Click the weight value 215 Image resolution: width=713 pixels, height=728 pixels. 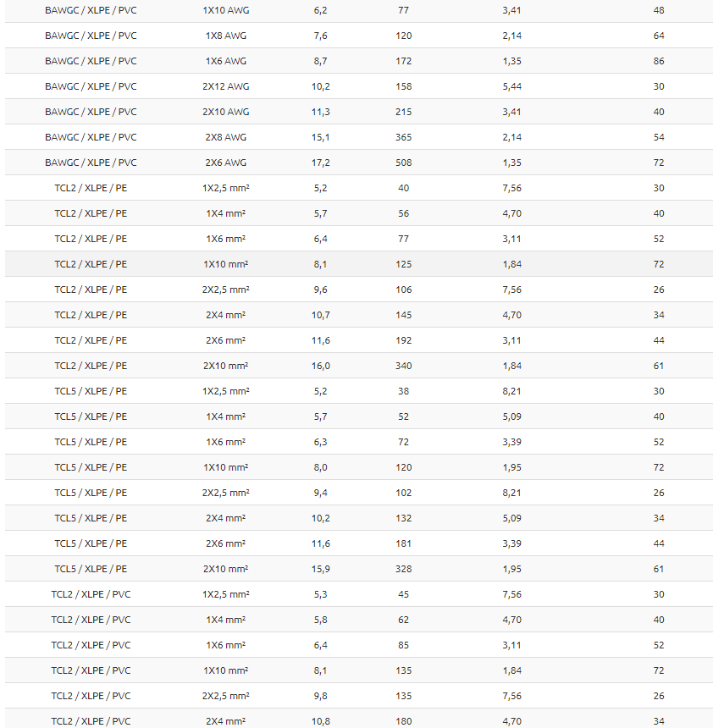403,112
